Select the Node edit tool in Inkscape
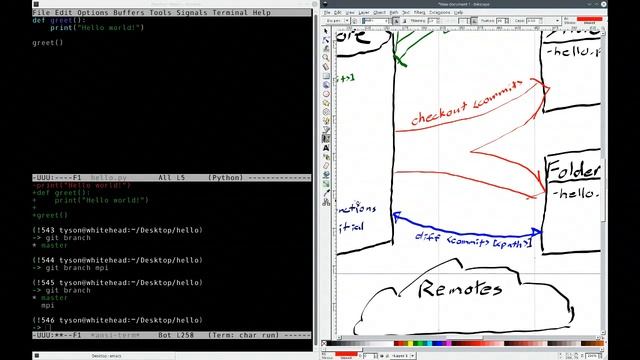This screenshot has height=360, width=640. (326, 40)
